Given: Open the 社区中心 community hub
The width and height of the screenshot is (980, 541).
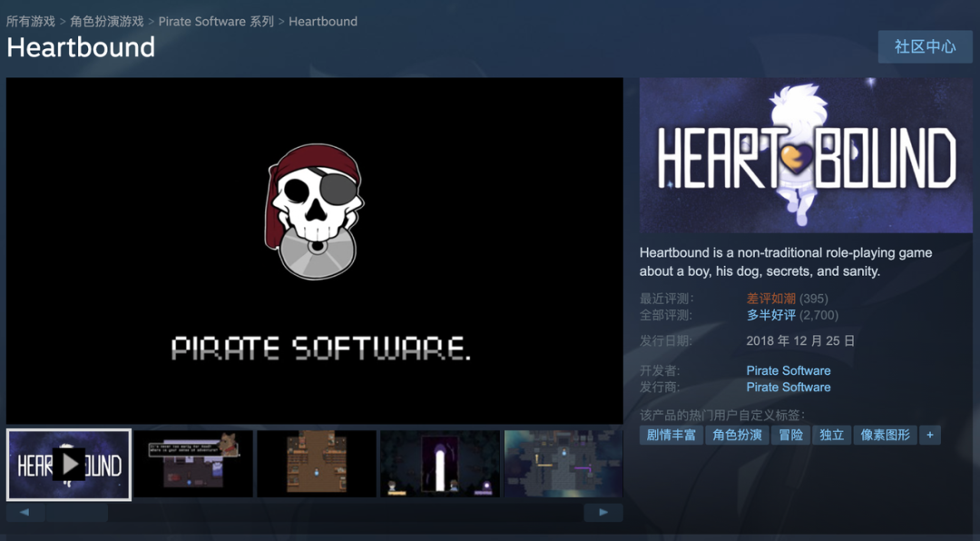Looking at the screenshot, I should point(925,47).
